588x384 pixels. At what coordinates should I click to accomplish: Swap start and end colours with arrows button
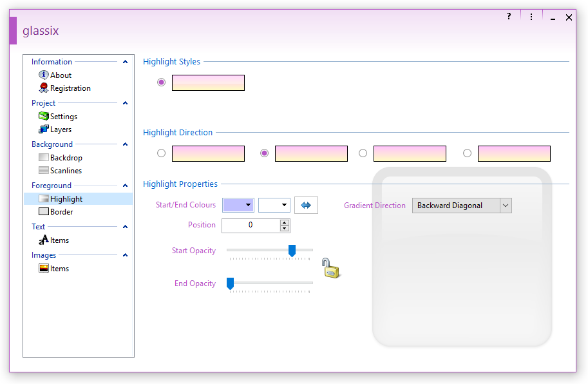[x=306, y=206]
